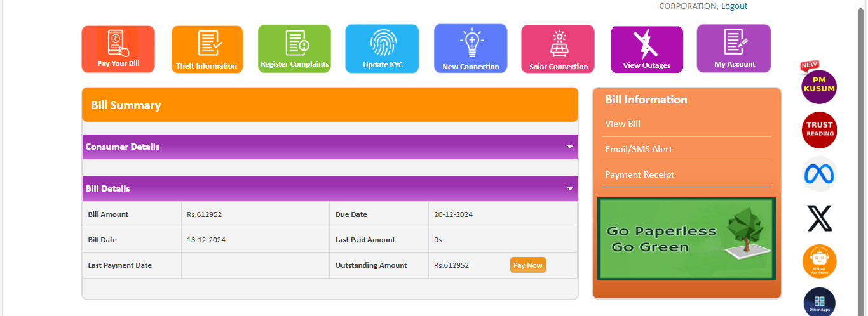Open the Trust Reading red badge
Viewport: 868px width, 316px height.
[x=819, y=130]
